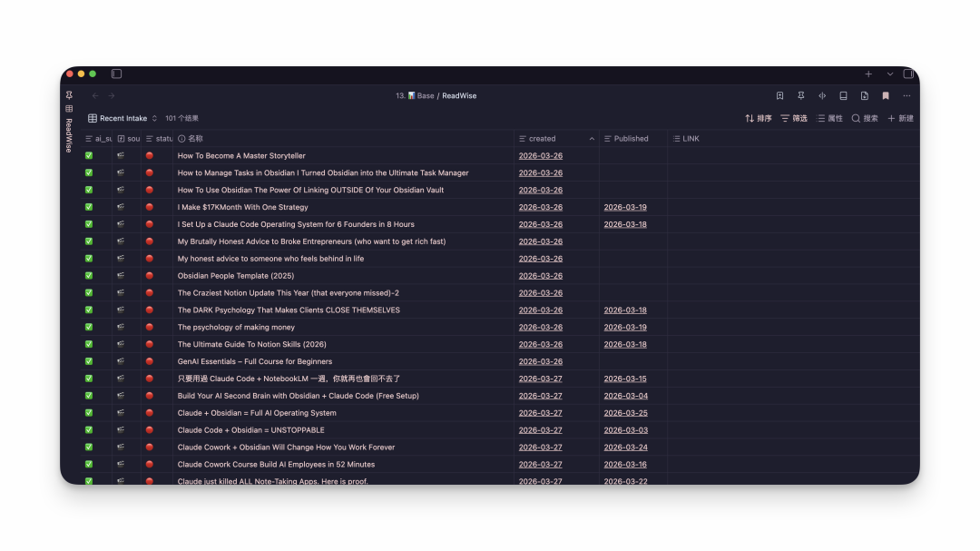Toggle the left sidebar panel icon
Image resolution: width=980 pixels, height=551 pixels.
pyautogui.click(x=116, y=74)
